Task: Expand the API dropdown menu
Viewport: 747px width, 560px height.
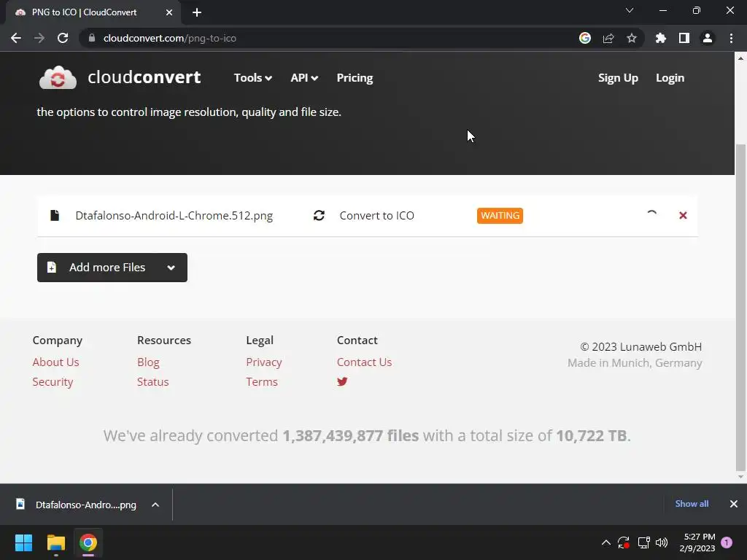Action: click(304, 77)
